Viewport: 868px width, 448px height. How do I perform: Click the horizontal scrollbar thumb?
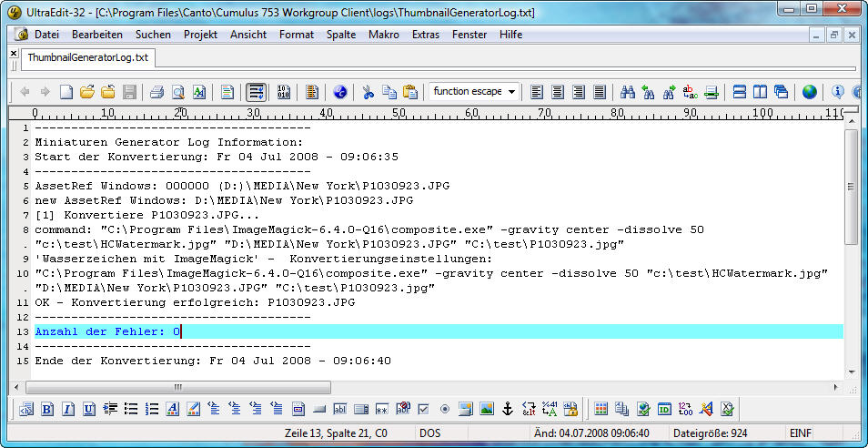pos(177,386)
